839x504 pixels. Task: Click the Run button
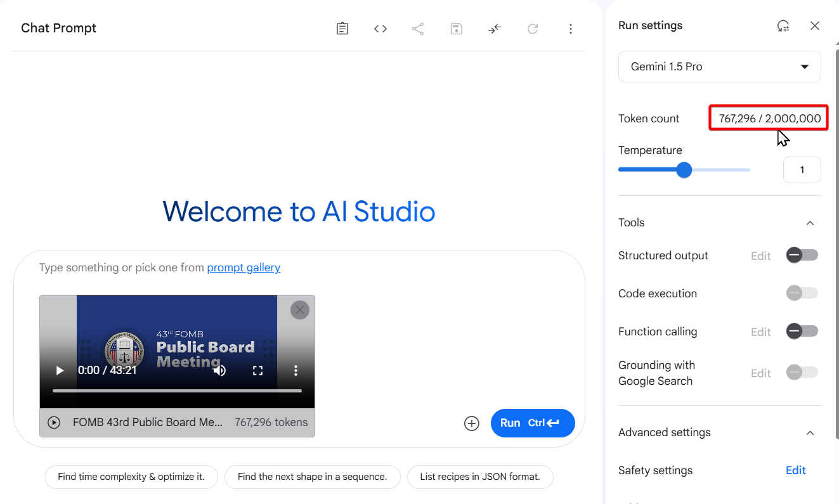pos(533,423)
